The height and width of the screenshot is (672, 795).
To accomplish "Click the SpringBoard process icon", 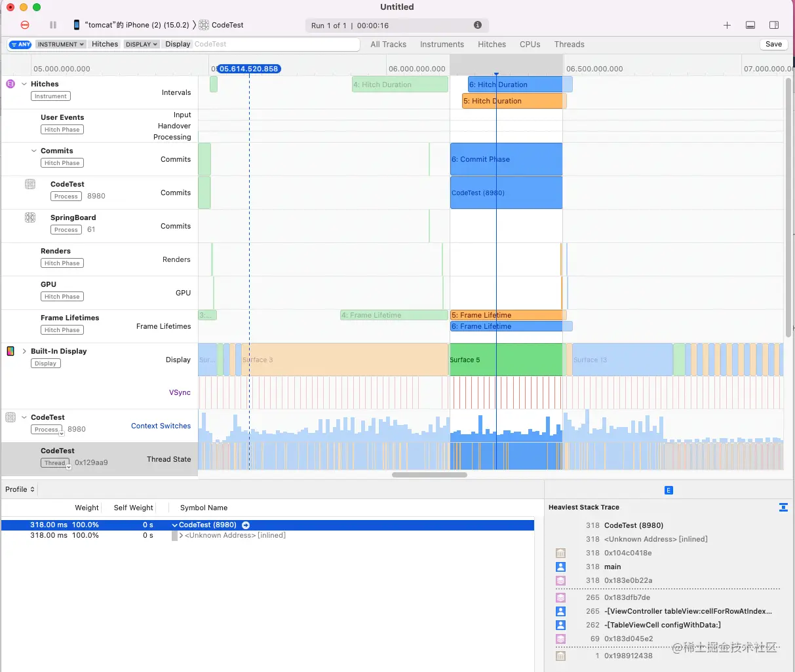I will pyautogui.click(x=30, y=217).
